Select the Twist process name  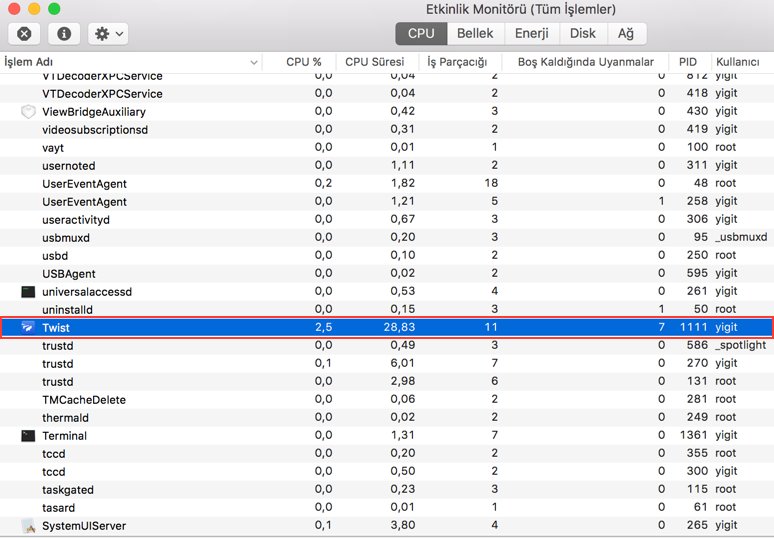(56, 328)
